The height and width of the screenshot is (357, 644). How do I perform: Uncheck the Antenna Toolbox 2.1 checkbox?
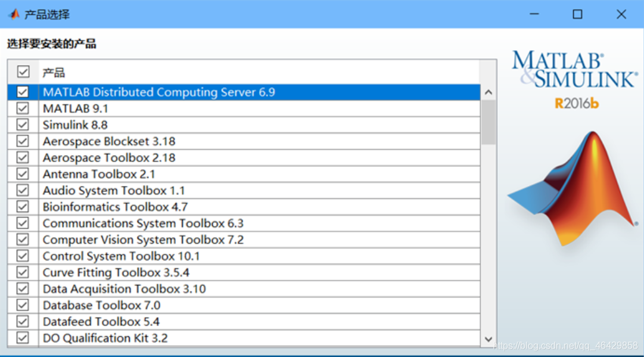tap(23, 174)
